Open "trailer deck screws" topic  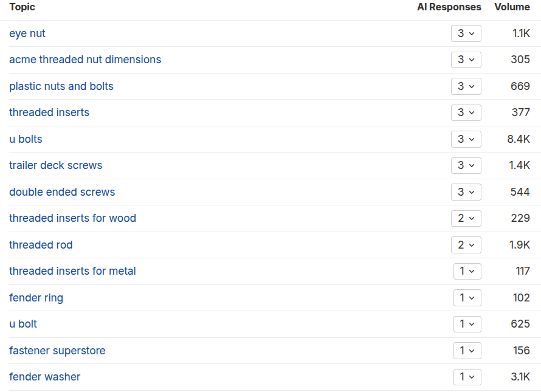click(x=56, y=165)
